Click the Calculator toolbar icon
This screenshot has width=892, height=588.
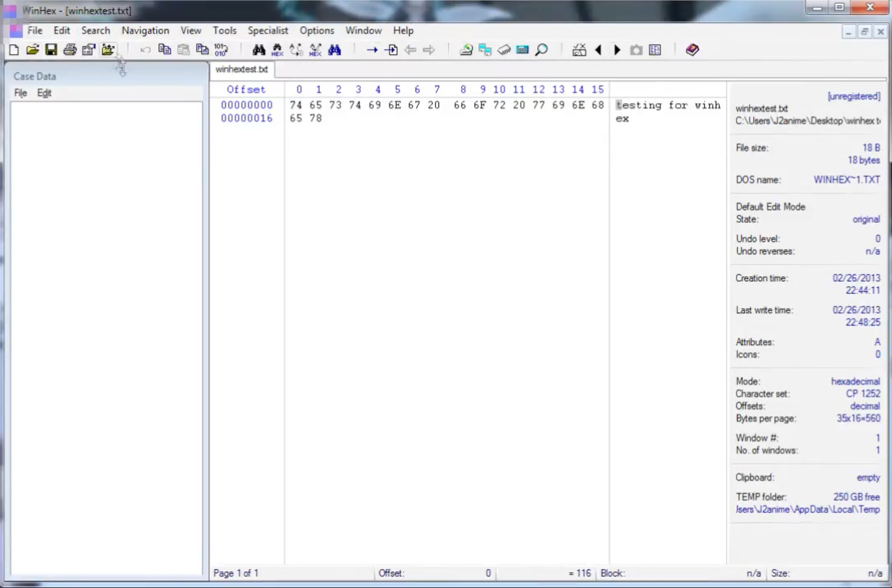(522, 50)
